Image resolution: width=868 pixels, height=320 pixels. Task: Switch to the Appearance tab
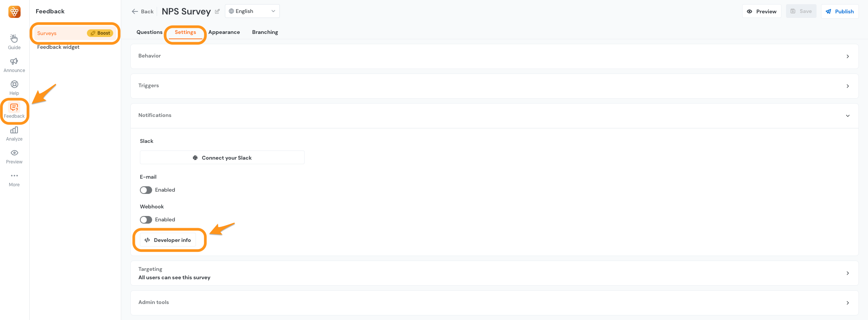pyautogui.click(x=224, y=32)
